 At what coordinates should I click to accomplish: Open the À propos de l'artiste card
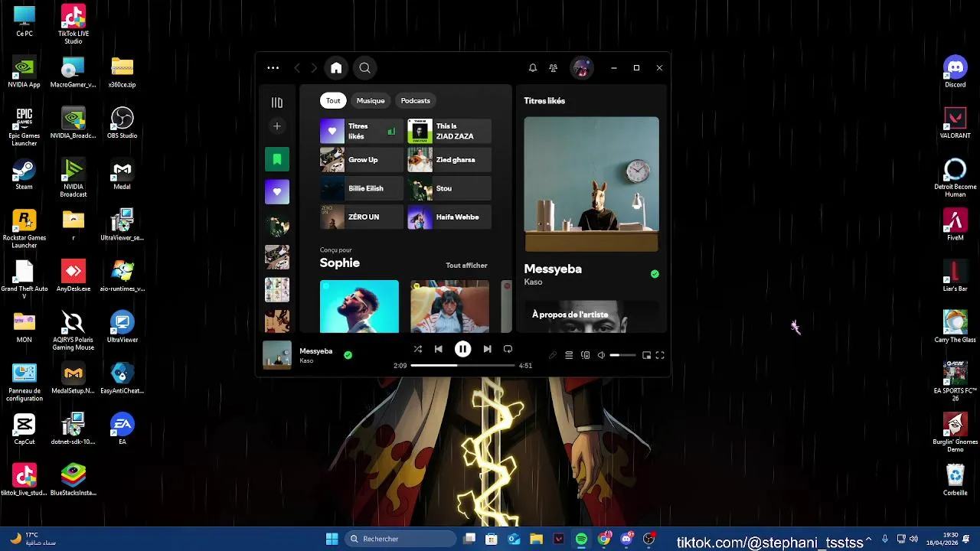591,316
